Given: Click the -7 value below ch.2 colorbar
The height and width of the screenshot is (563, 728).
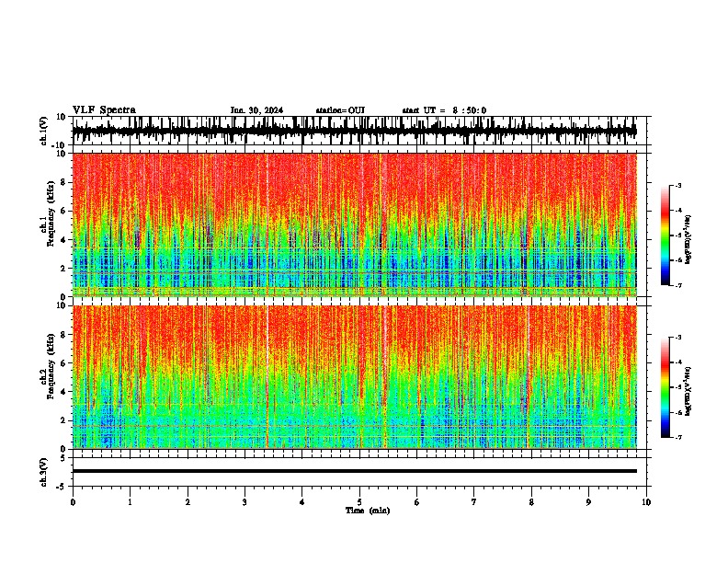Looking at the screenshot, I should coord(678,437).
